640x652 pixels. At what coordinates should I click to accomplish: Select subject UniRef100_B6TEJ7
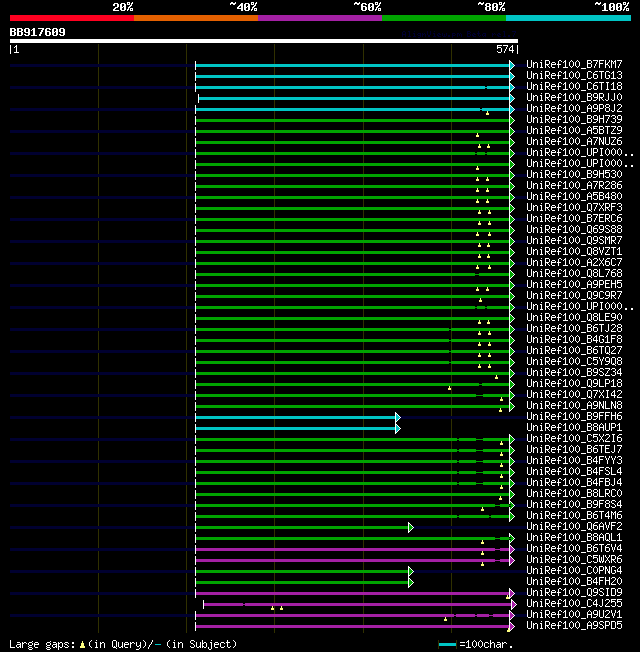coord(574,450)
